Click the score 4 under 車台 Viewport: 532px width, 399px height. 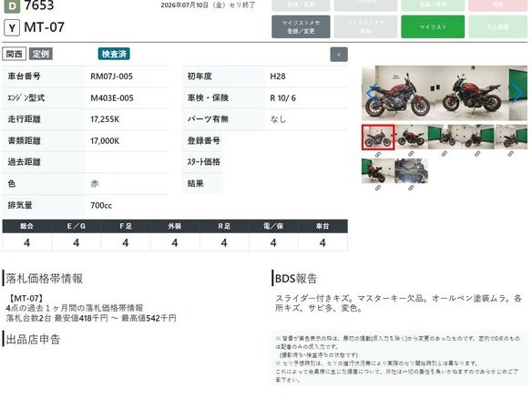[x=322, y=242]
